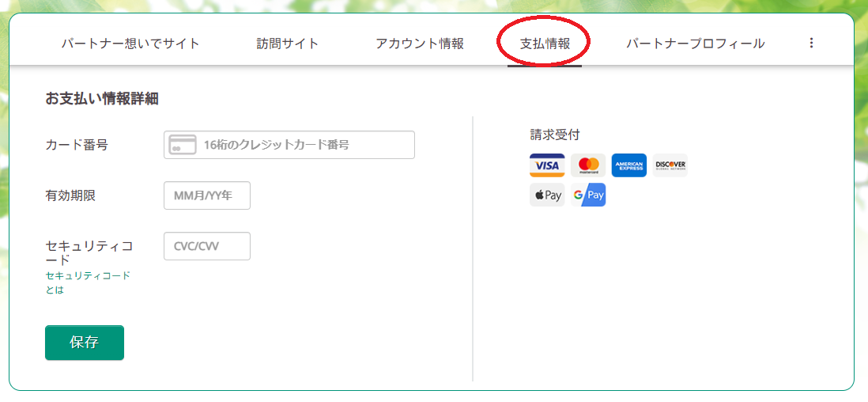Switch to the パートナー想いでサイト tab
This screenshot has height=402, width=868.
130,44
